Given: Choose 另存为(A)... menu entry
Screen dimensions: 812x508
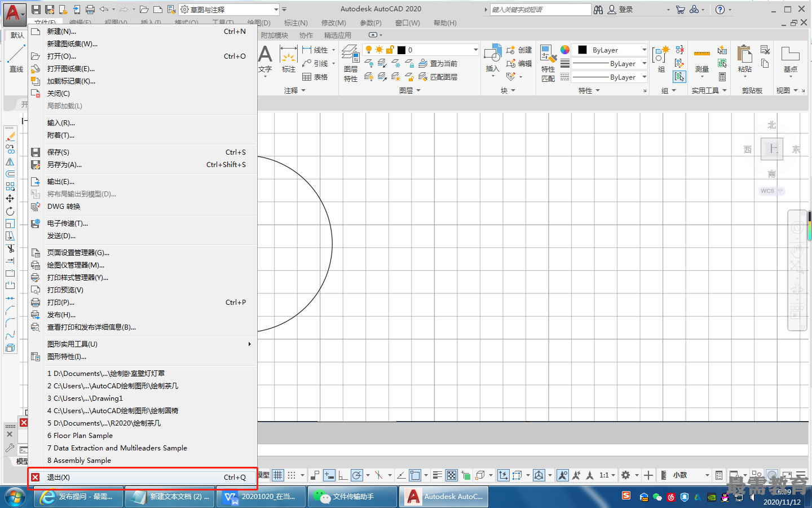Looking at the screenshot, I should pyautogui.click(x=143, y=165).
